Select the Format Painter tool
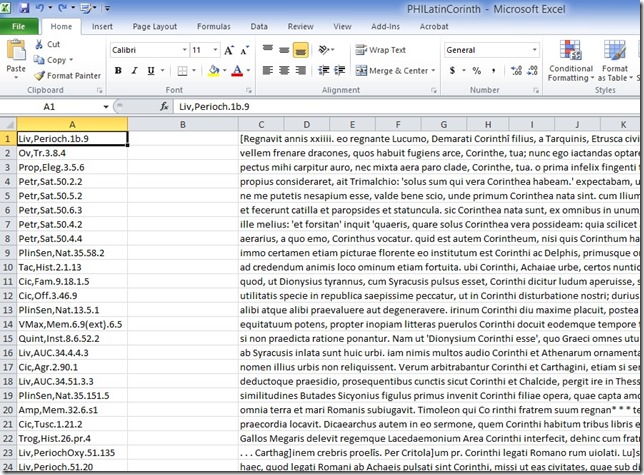The image size is (644, 475). pos(67,75)
